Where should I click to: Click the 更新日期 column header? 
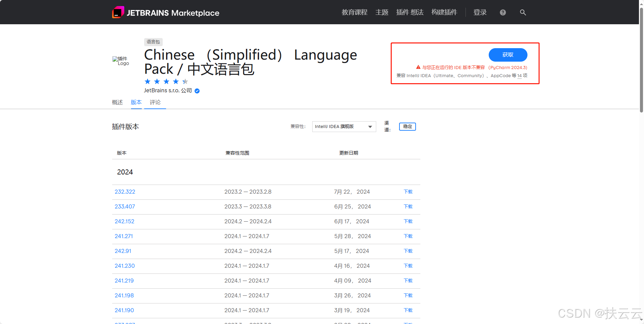(349, 153)
